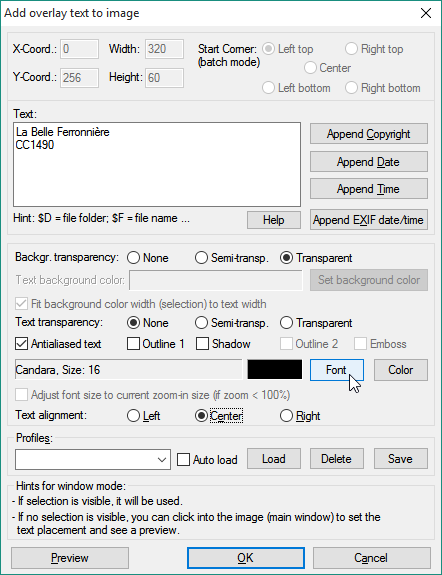442x575 pixels.
Task: Align text to the Left
Action: pos(133,416)
